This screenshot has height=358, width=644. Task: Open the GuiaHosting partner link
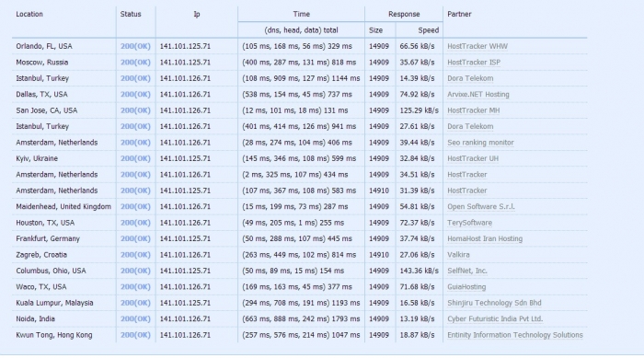click(466, 287)
